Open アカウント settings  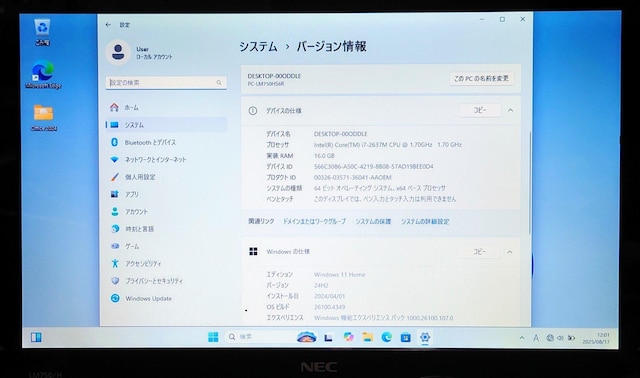pyautogui.click(x=166, y=211)
